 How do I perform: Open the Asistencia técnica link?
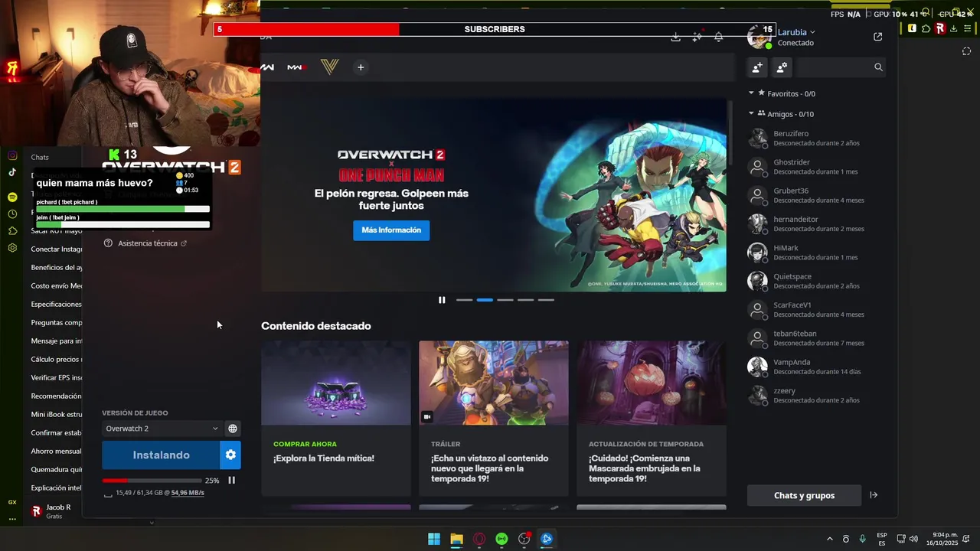(148, 243)
